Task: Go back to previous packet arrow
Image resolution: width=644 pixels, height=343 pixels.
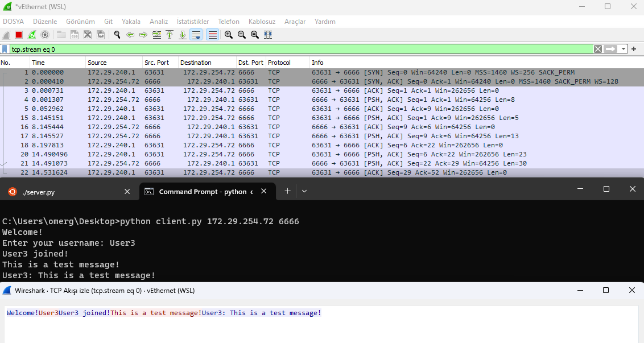Action: (x=130, y=35)
